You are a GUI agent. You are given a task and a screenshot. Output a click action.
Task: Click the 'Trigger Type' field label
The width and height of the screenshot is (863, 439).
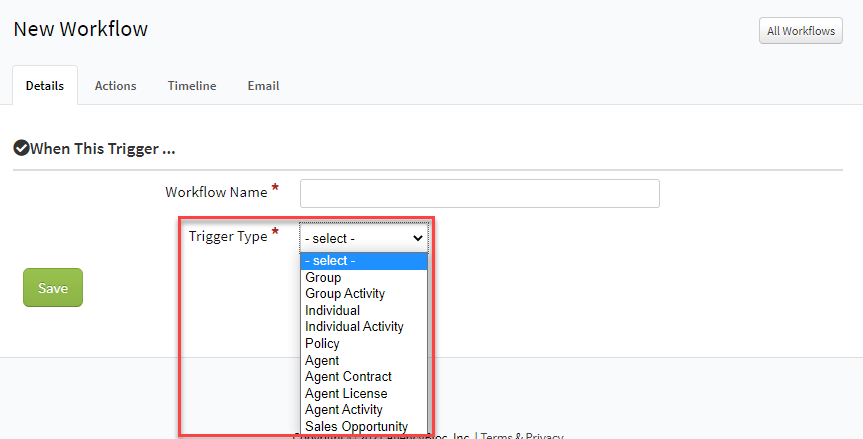(x=228, y=237)
